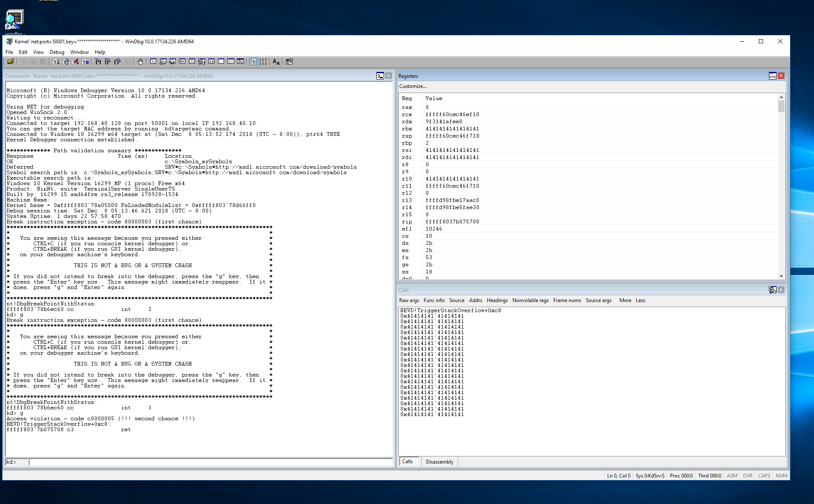Image resolution: width=814 pixels, height=504 pixels.
Task: Open the Command Browser toolbar icon
Action: point(240,62)
